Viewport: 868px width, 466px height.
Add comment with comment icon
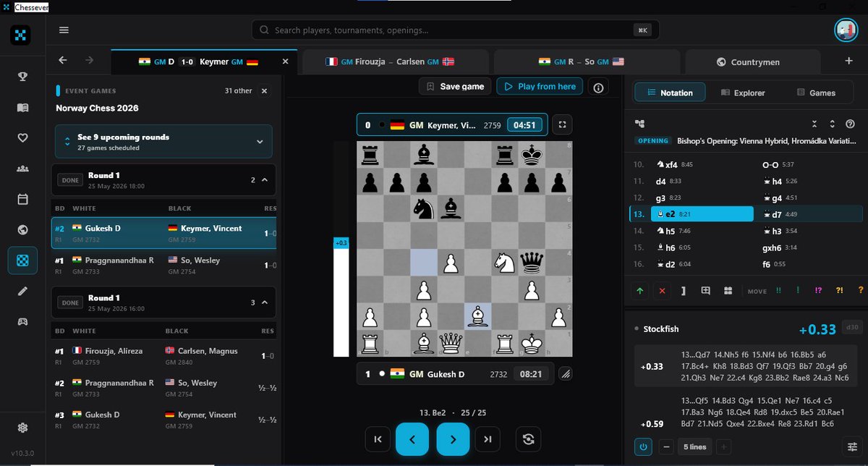tap(706, 290)
